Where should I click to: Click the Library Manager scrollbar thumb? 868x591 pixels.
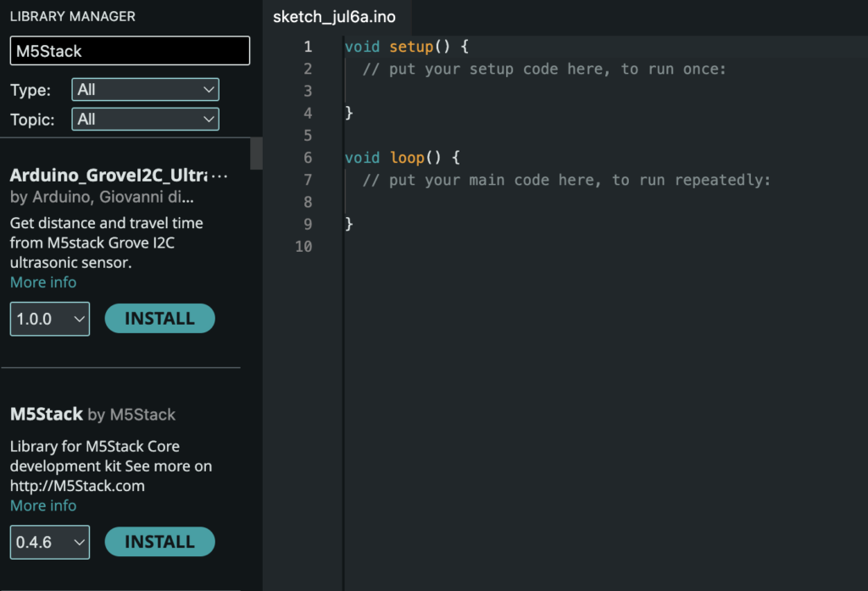click(x=256, y=153)
